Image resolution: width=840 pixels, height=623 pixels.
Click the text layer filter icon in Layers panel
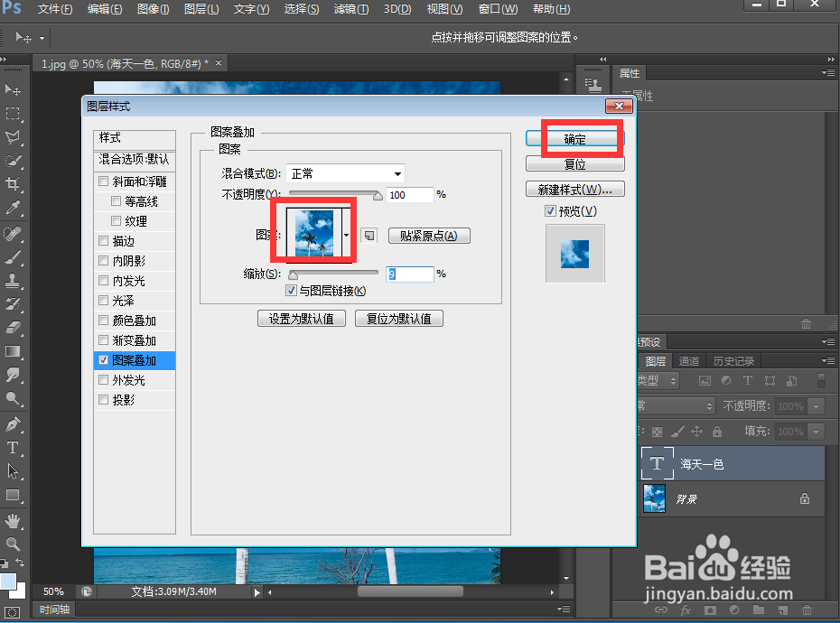(748, 380)
